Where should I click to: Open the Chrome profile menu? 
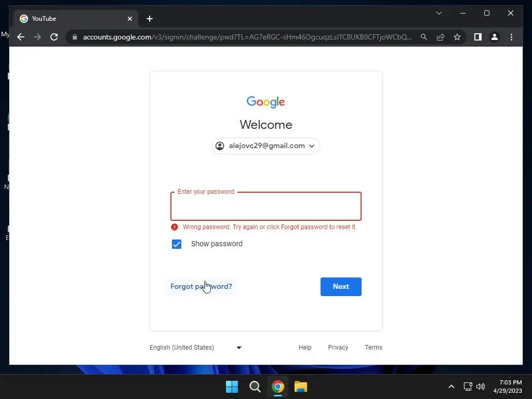(495, 37)
